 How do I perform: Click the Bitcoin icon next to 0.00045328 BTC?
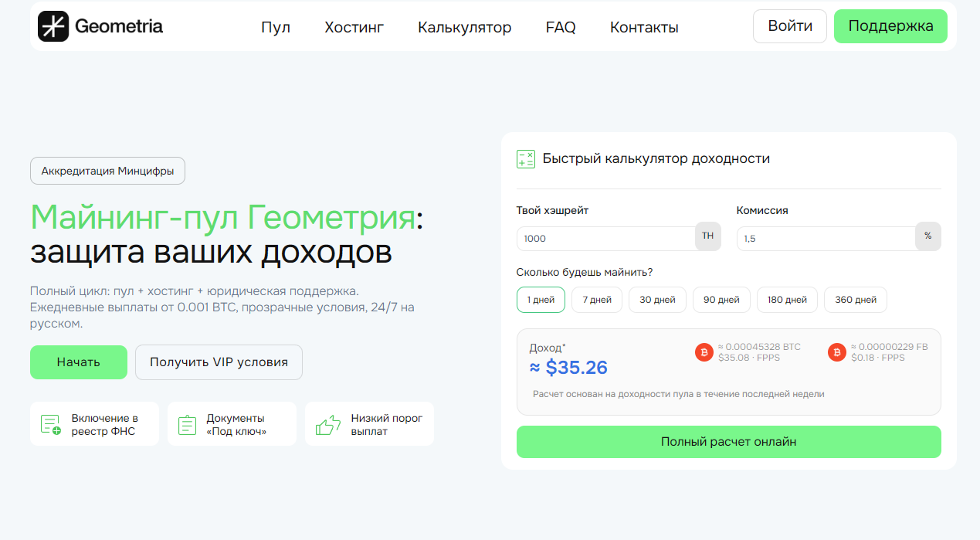click(x=704, y=353)
